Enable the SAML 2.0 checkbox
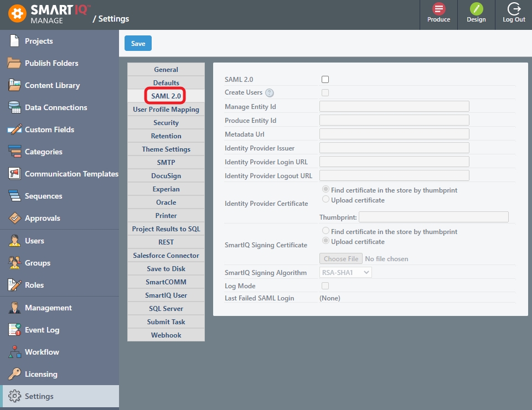Screen dimensions: 532x410 pyautogui.click(x=325, y=79)
